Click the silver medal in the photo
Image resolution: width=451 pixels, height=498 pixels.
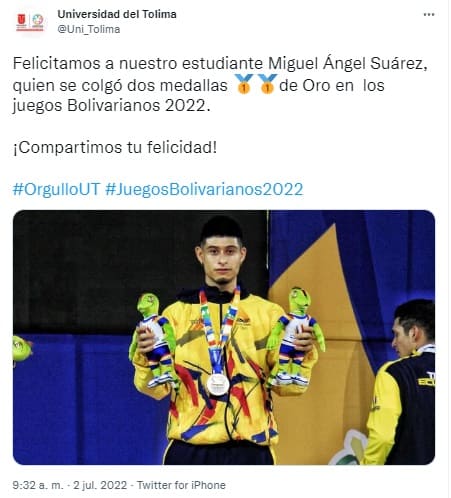(x=218, y=384)
